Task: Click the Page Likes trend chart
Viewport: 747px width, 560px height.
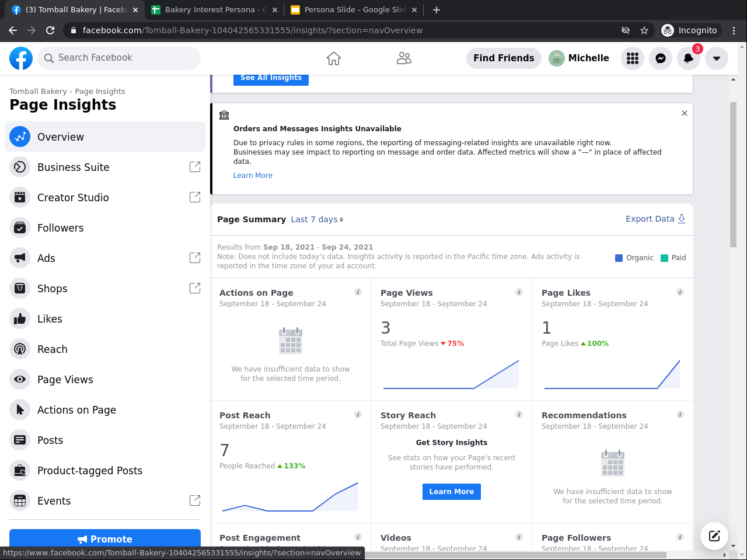Action: click(x=612, y=374)
